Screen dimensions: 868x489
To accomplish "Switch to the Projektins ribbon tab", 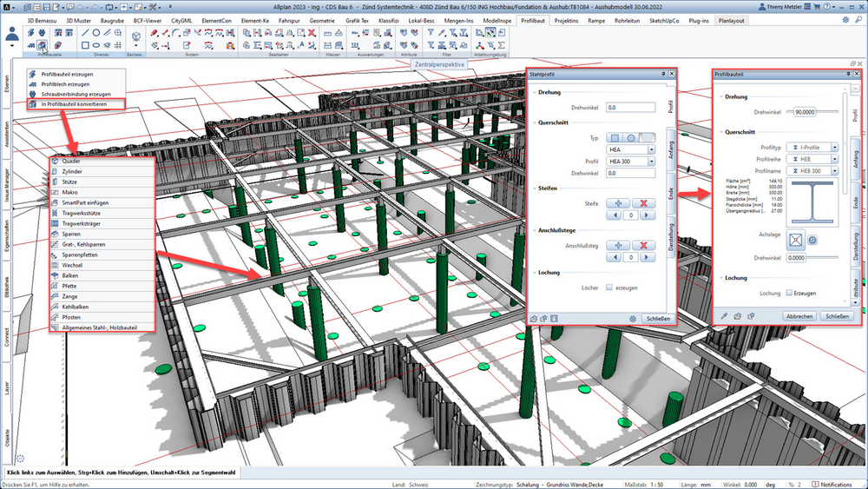I will pyautogui.click(x=566, y=21).
